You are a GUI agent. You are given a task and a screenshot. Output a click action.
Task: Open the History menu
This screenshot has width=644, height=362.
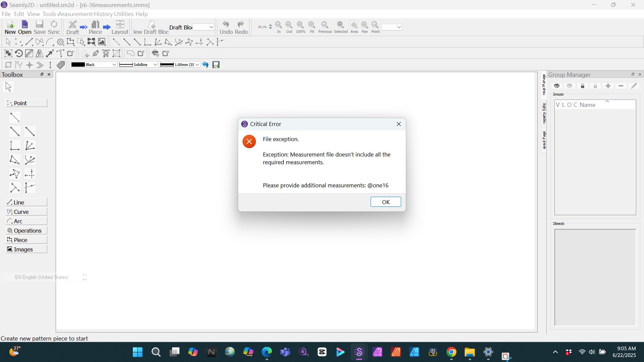(x=103, y=14)
